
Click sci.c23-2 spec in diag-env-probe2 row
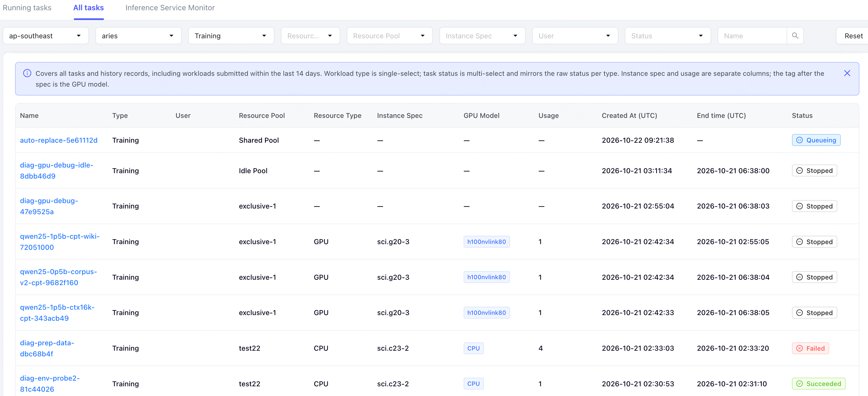392,384
